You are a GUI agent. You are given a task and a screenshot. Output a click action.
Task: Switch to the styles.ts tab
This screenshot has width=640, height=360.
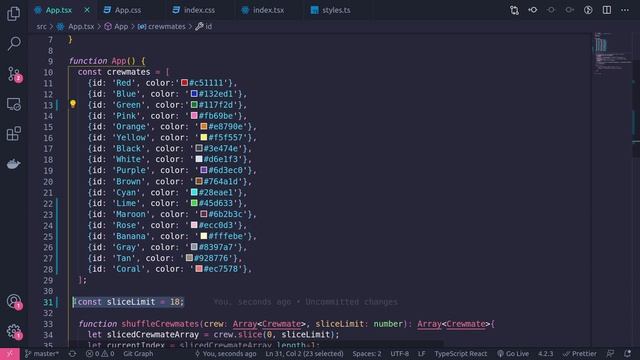336,10
